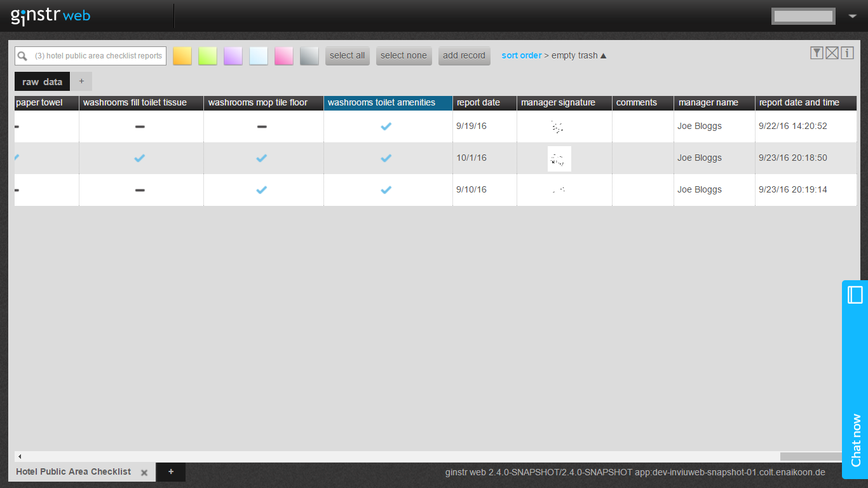Expand the empty trash section arrow
868x488 pixels.
(602, 55)
